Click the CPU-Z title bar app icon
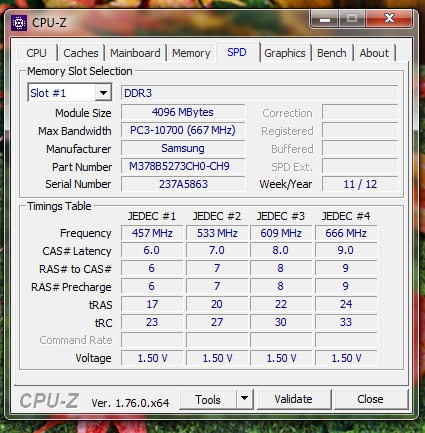The height and width of the screenshot is (433, 425). [x=19, y=23]
